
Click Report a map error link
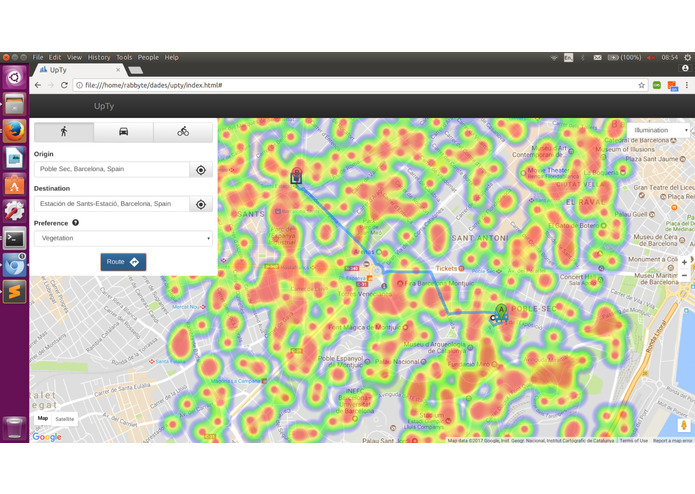(672, 440)
